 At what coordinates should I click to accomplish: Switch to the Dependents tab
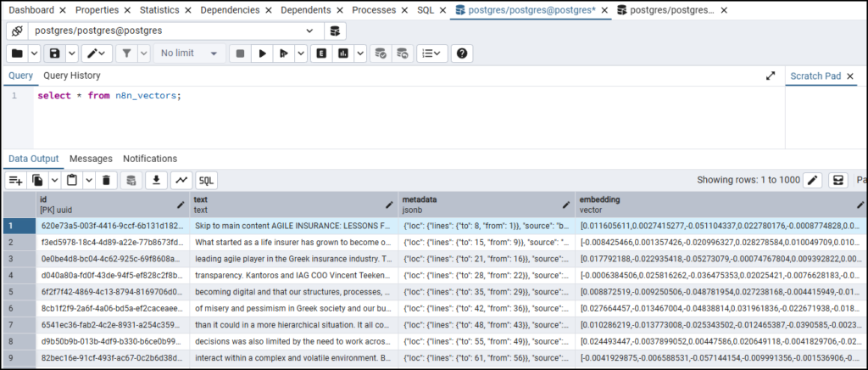305,10
